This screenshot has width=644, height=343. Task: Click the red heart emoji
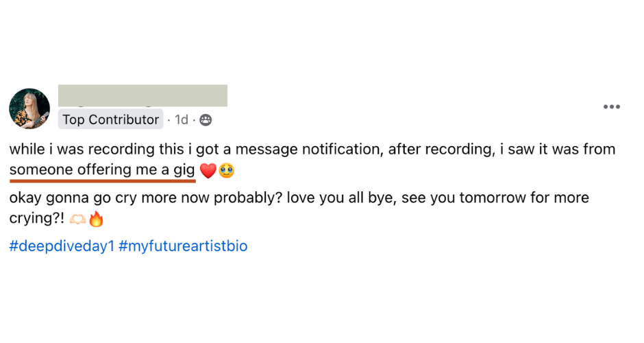(x=208, y=171)
